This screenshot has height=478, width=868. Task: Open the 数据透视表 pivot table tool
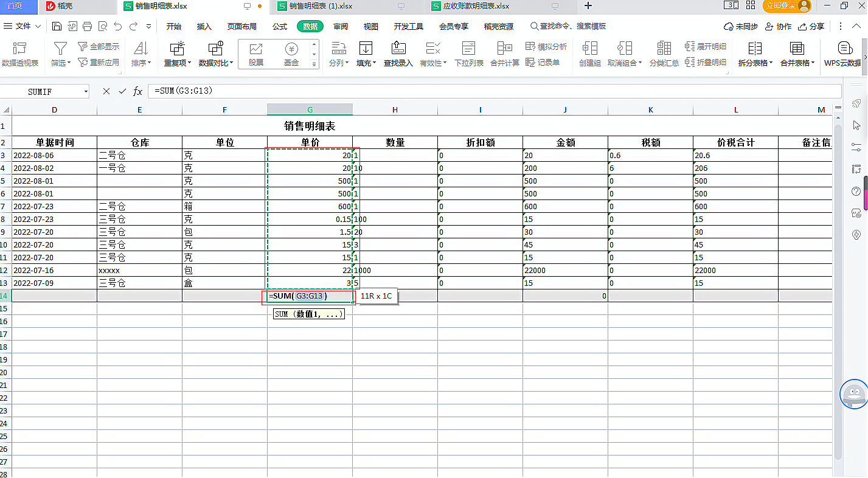tap(20, 54)
